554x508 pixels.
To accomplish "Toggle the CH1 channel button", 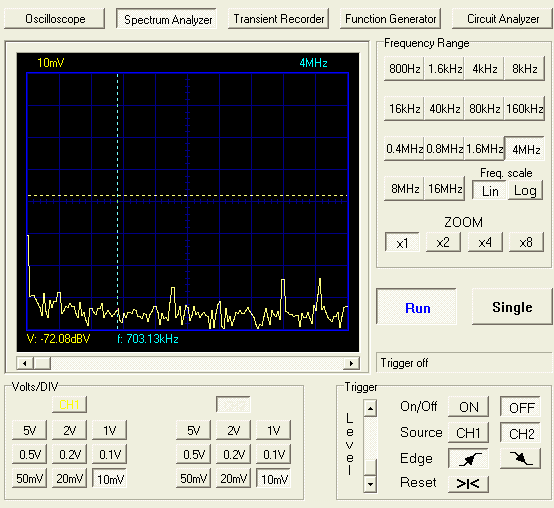I will [x=69, y=404].
